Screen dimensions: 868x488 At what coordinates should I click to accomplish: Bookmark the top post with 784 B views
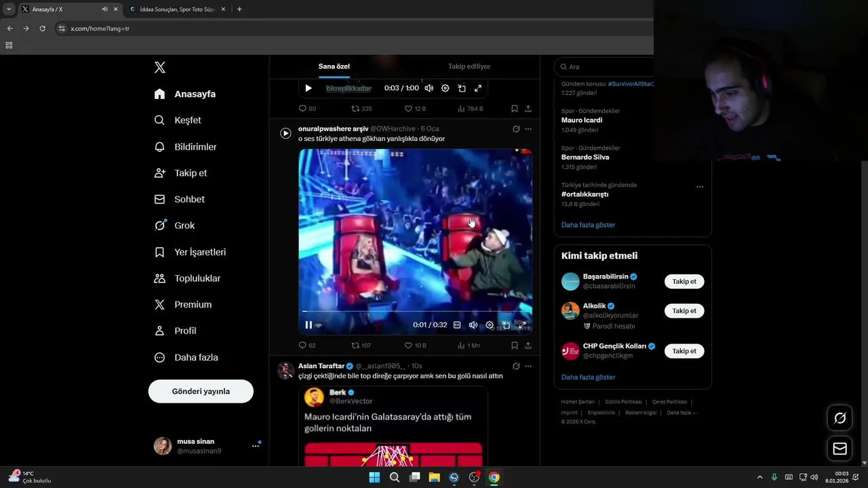[515, 108]
